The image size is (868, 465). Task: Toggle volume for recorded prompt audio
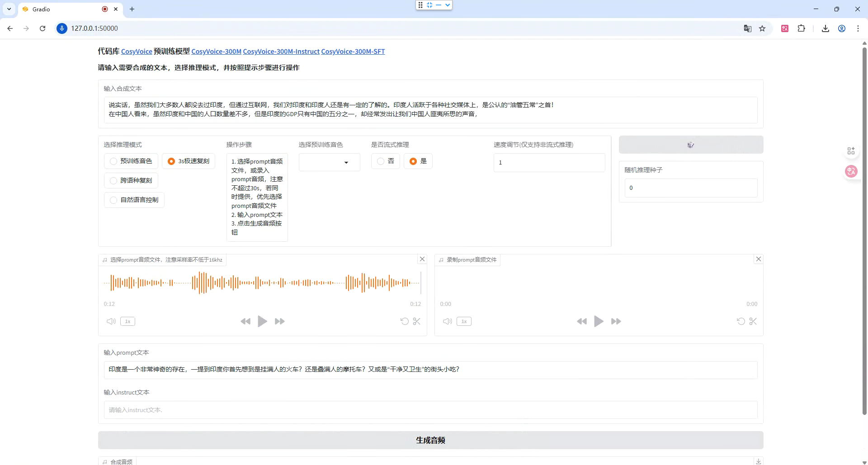pos(448,321)
